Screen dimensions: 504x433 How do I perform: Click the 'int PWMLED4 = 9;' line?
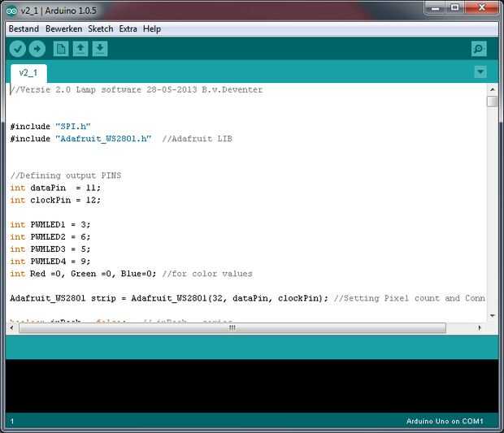click(50, 262)
